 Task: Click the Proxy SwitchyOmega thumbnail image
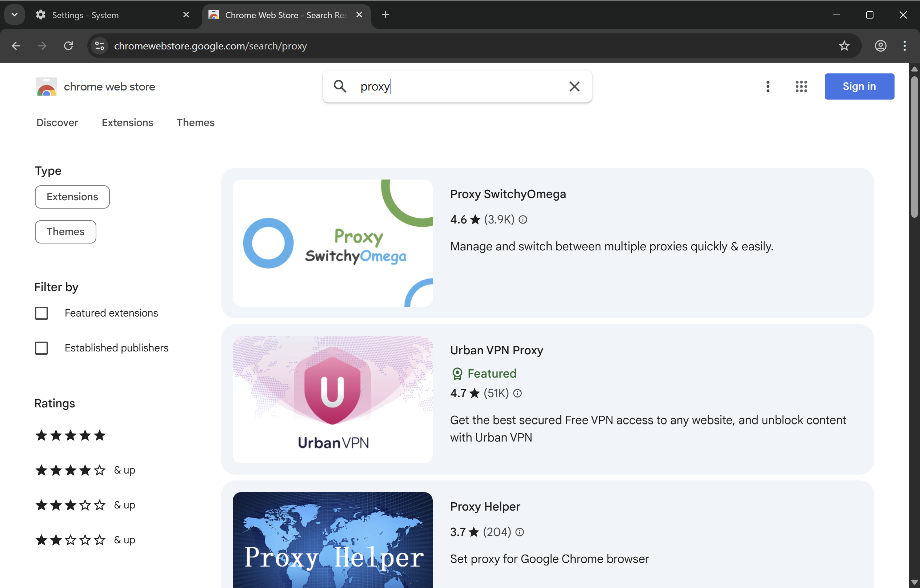[332, 243]
